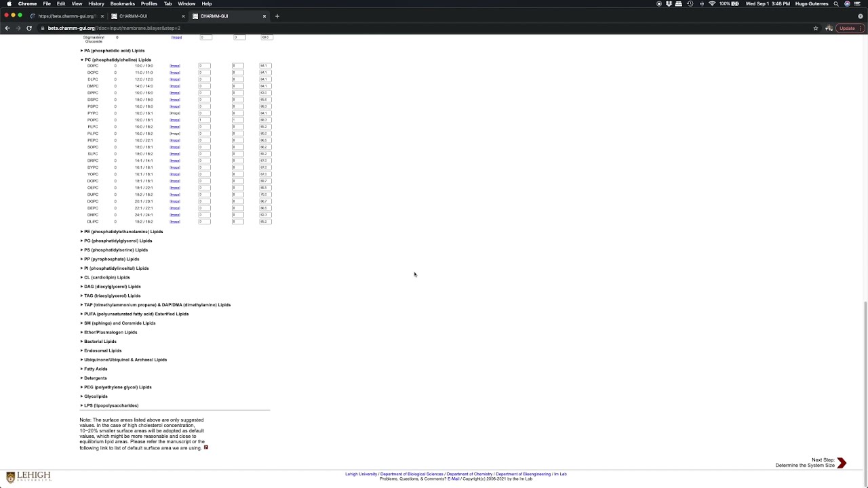Click the DNPC lipid name
The height and width of the screenshot is (488, 868).
[93, 215]
